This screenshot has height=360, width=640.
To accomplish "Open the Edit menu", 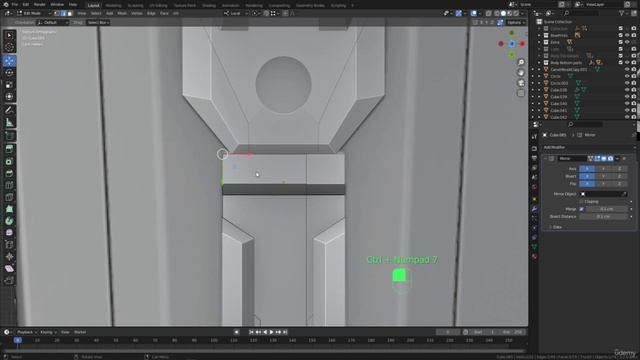I will 26,4.
